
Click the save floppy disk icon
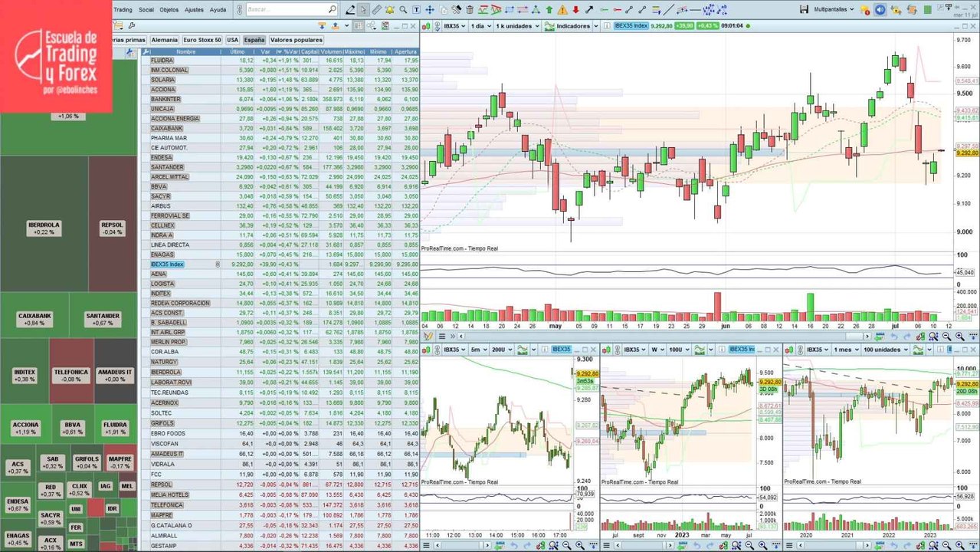tap(804, 9)
